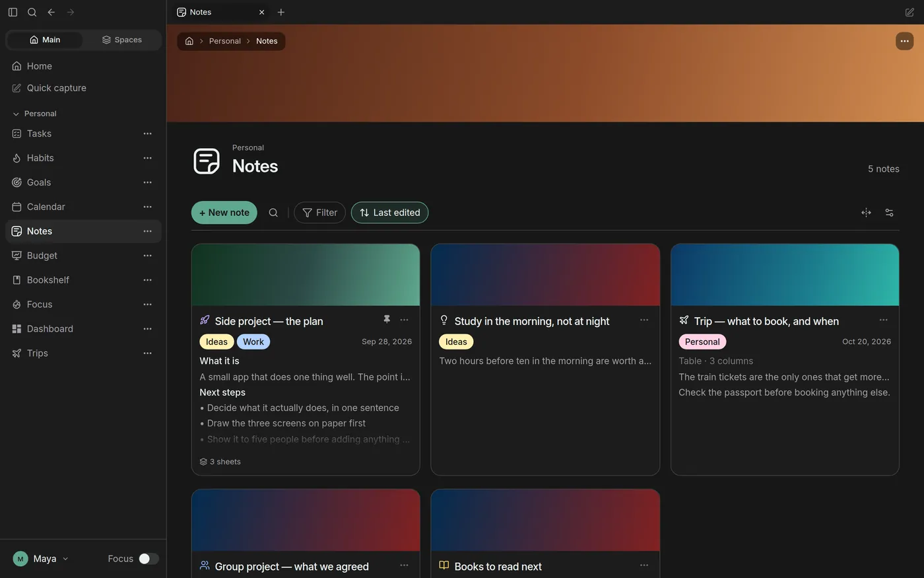Open a new tab with plus icon
The width and height of the screenshot is (924, 578).
click(x=281, y=12)
